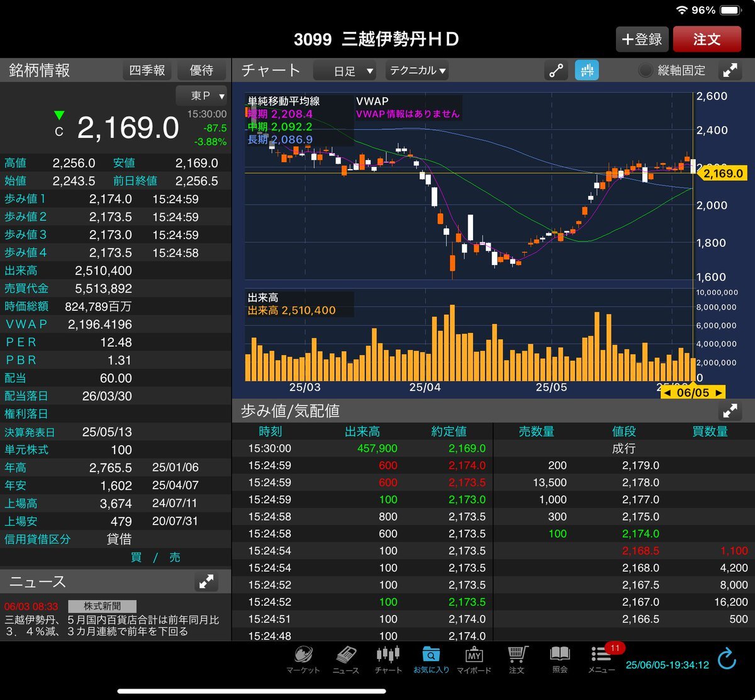Tap the 短期 2,208.4 moving average legend
Viewport: 755px width, 700px height.
(x=280, y=114)
